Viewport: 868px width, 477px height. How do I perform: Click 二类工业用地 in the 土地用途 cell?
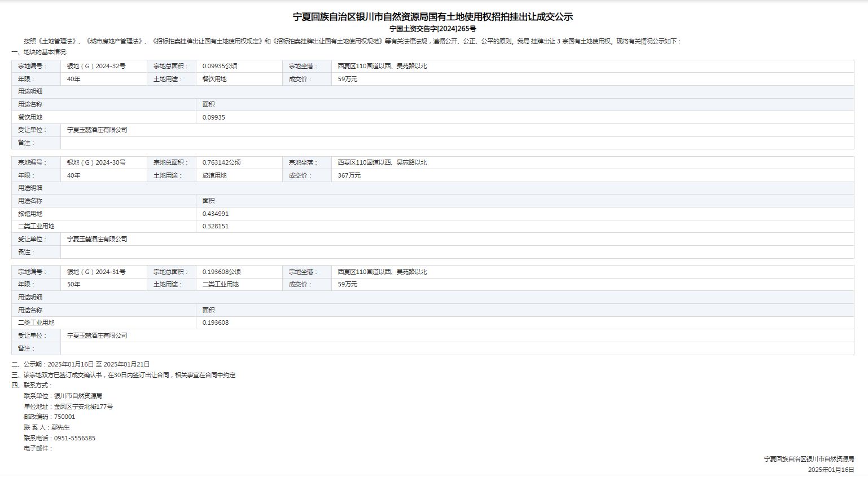[x=221, y=284]
